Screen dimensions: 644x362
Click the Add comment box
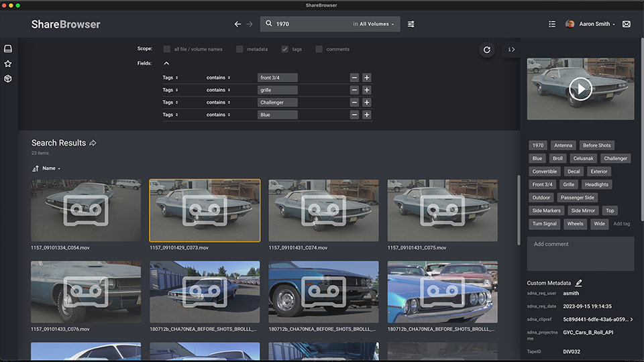tap(580, 253)
